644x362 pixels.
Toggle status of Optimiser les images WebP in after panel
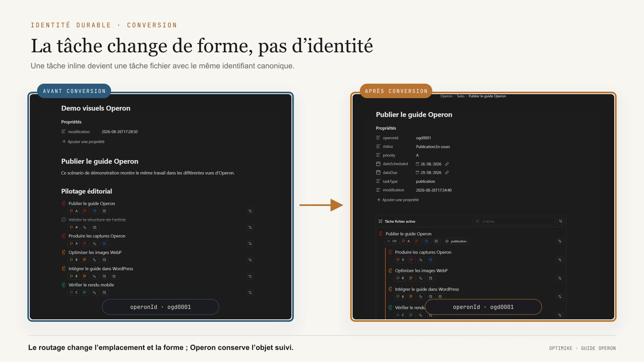[390, 271]
